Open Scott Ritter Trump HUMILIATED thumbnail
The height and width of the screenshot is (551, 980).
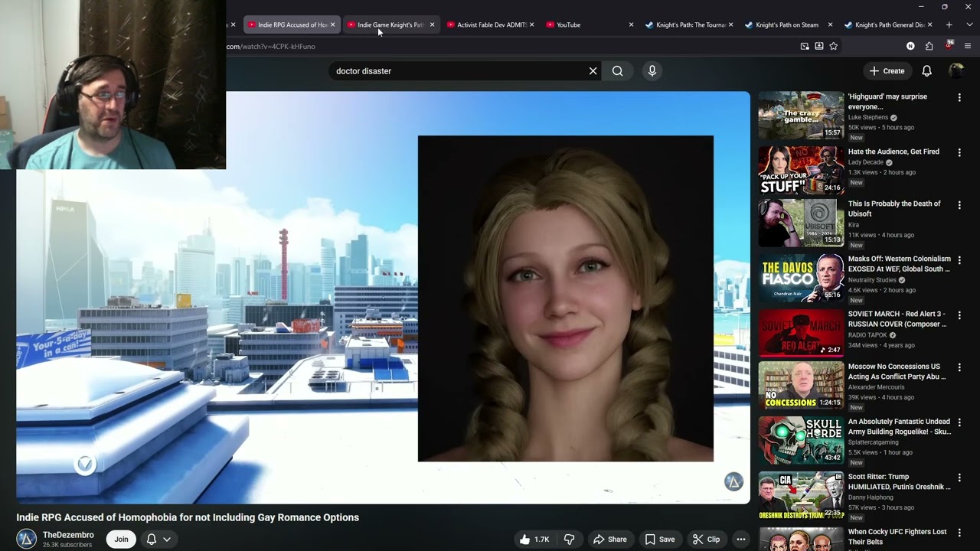(801, 495)
